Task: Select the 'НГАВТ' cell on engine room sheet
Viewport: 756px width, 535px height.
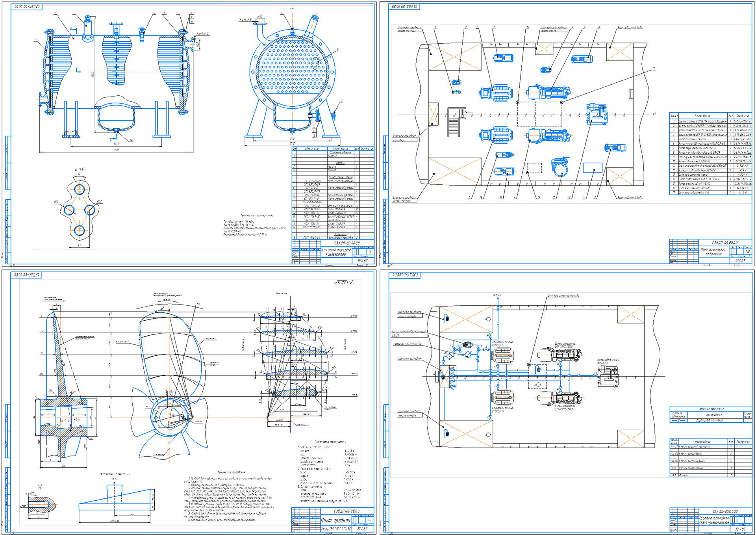Action: pos(741,260)
